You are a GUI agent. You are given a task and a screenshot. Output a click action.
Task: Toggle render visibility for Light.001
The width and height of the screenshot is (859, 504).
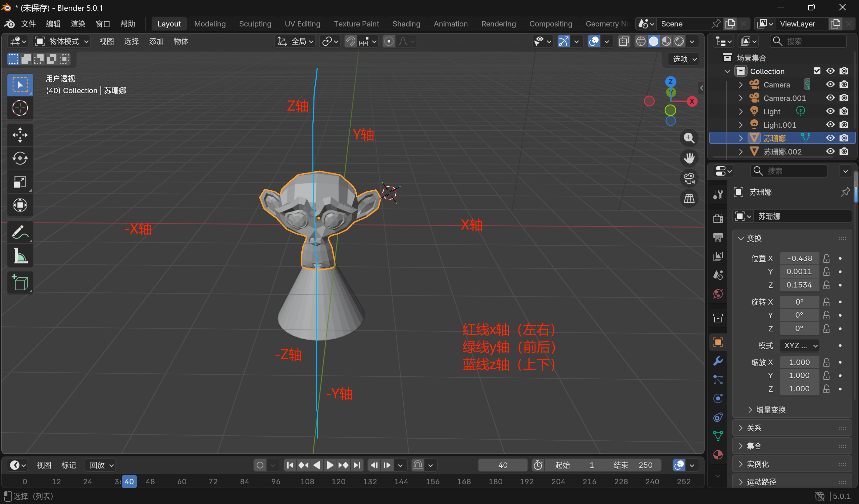click(844, 125)
